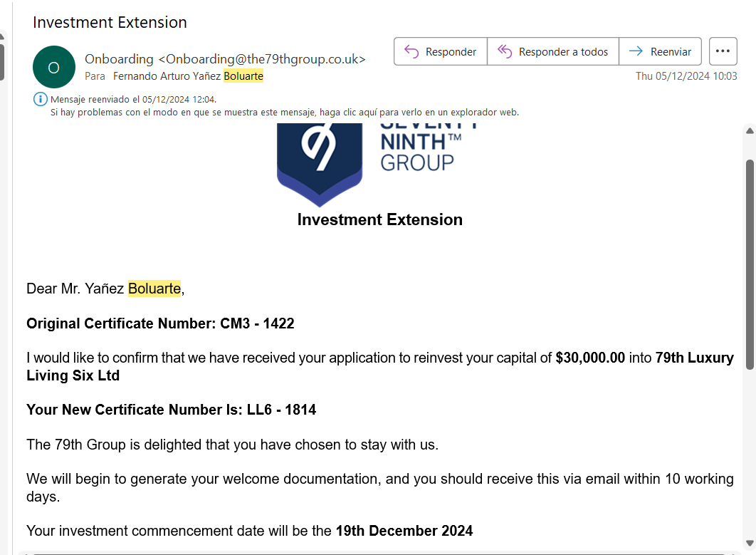Viewport: 756px width, 555px height.
Task: Forward the email with Reenviar
Action: (x=661, y=51)
